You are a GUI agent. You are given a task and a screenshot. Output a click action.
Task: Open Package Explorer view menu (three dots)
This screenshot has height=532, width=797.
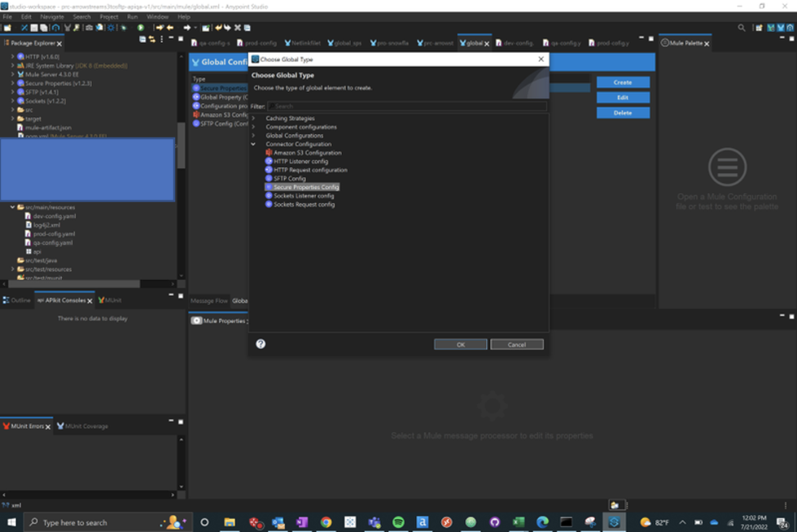point(162,39)
